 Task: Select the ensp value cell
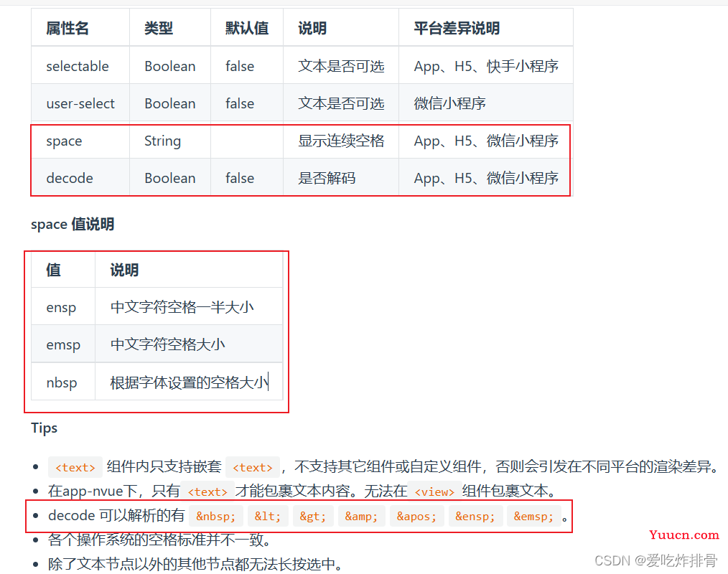click(x=61, y=307)
